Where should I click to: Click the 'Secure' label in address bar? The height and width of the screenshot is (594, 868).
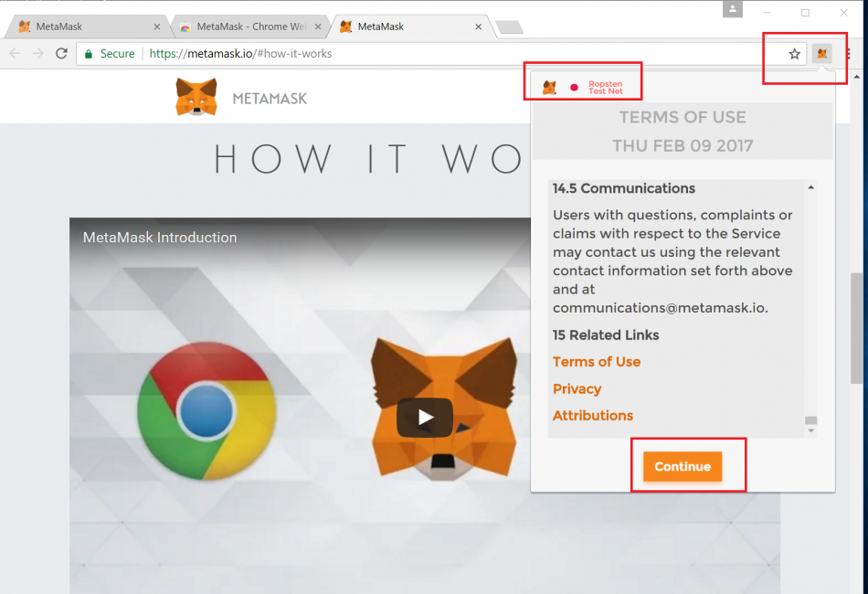(117, 54)
